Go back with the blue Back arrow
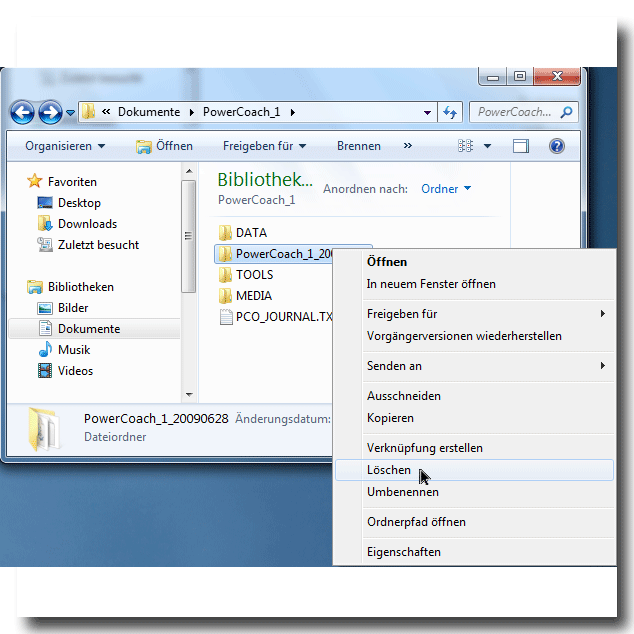This screenshot has height=634, width=634. click(22, 112)
